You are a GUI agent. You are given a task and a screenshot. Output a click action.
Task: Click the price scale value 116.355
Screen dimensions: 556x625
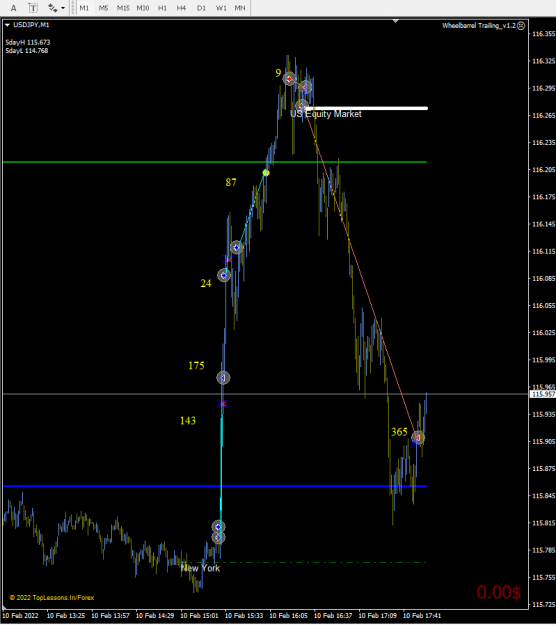click(544, 34)
